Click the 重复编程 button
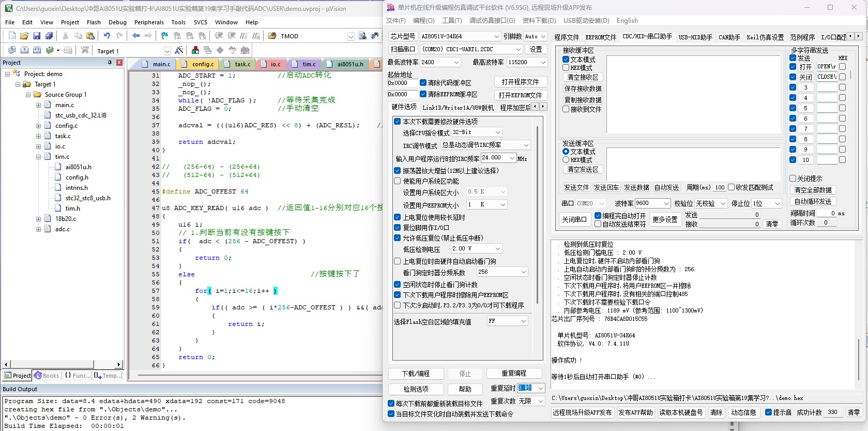 coord(514,374)
